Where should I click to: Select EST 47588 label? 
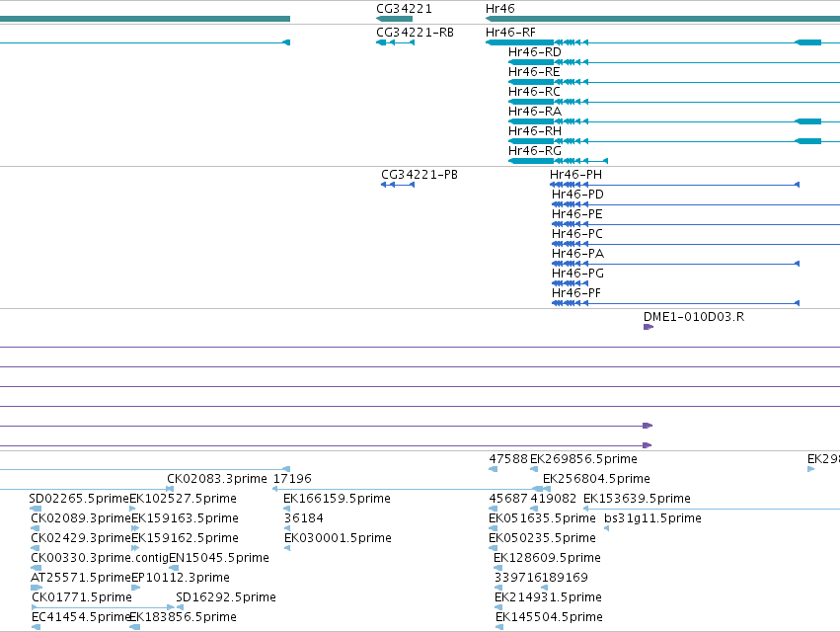(x=508, y=459)
